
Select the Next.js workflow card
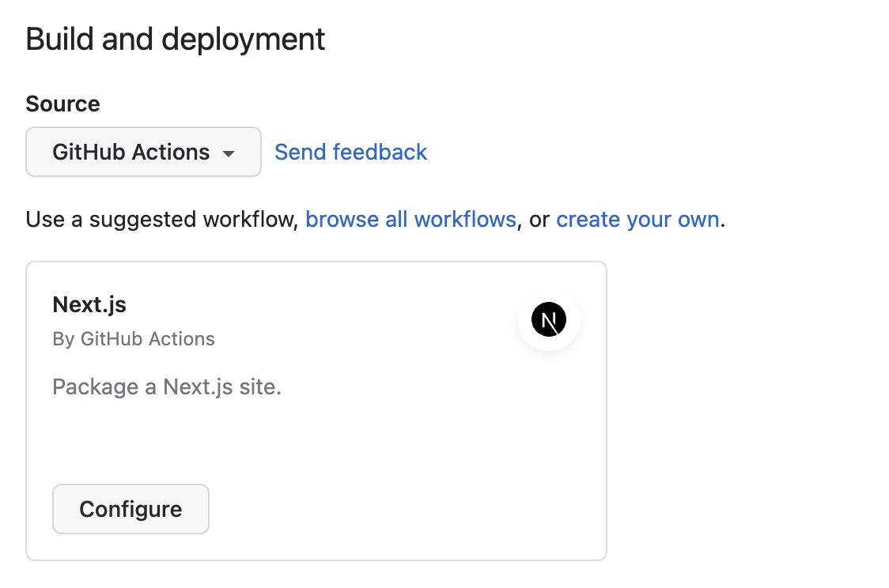pyautogui.click(x=316, y=411)
